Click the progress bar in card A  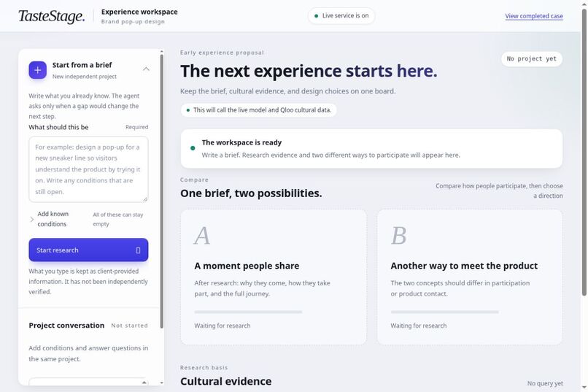click(x=248, y=312)
